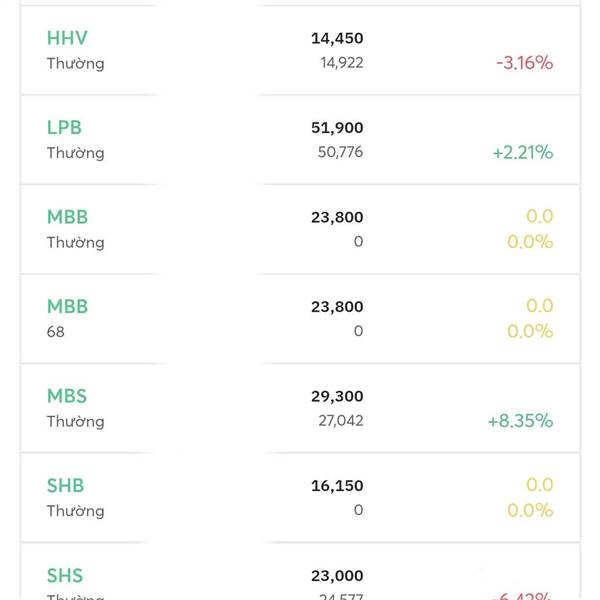Image resolution: width=600 pixels, height=600 pixels.
Task: Click the Thường label under SHB
Action: (75, 510)
